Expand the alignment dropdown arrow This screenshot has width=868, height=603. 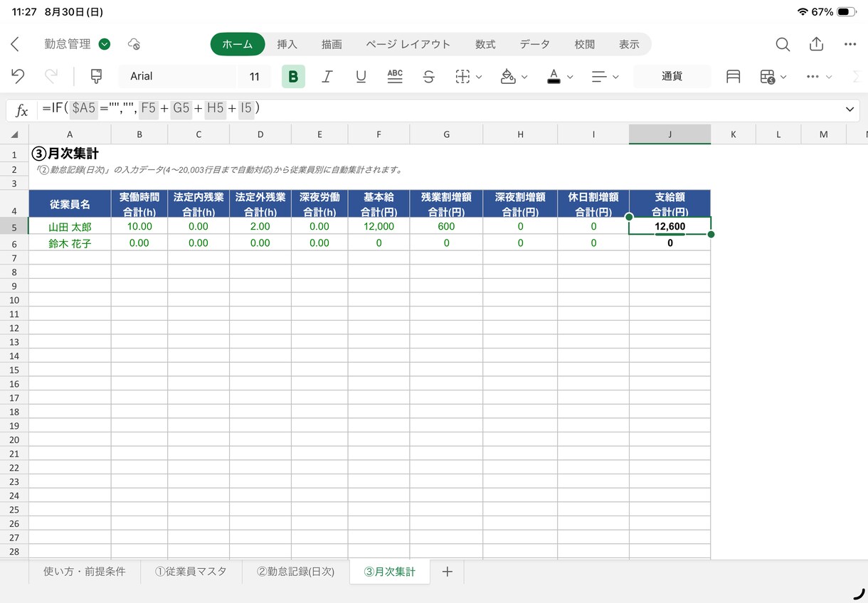[615, 77]
